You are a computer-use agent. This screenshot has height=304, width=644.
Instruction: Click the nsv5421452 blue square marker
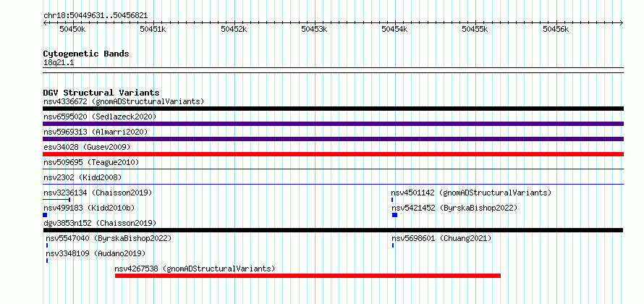pyautogui.click(x=394, y=215)
